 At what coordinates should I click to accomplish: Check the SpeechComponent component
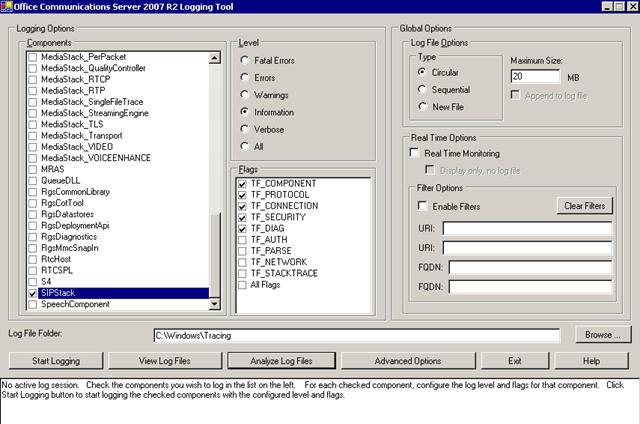point(33,304)
